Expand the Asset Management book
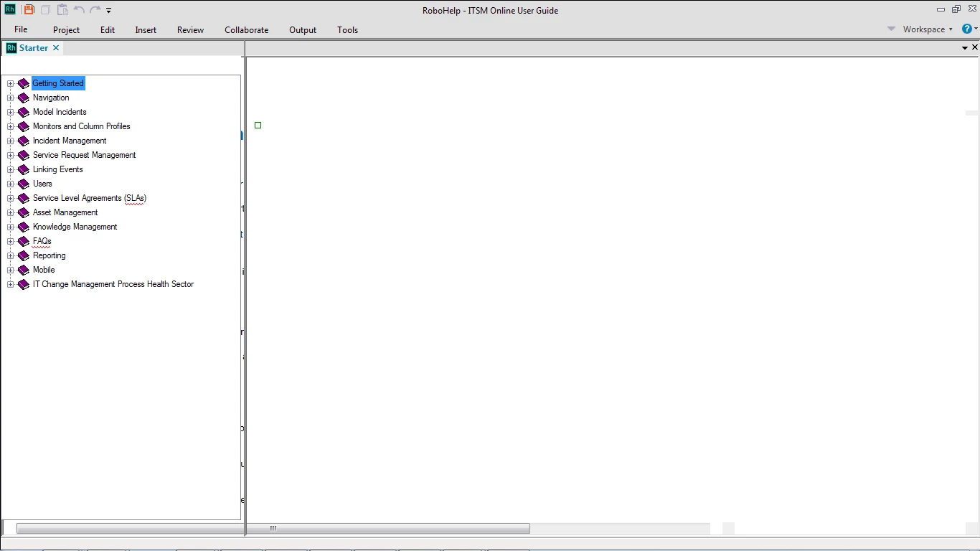 click(x=11, y=212)
